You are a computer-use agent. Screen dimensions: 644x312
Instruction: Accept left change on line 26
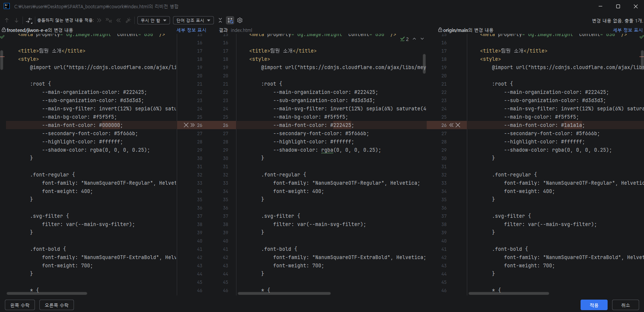click(x=193, y=125)
